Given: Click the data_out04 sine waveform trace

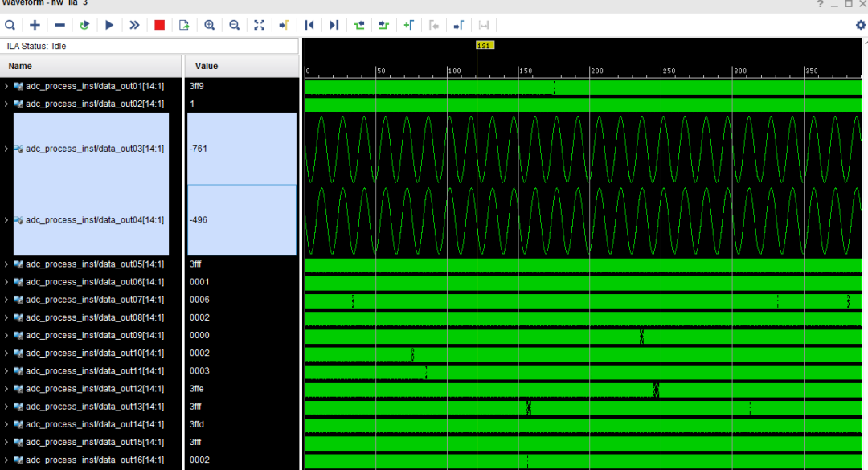Looking at the screenshot, I should (583, 220).
